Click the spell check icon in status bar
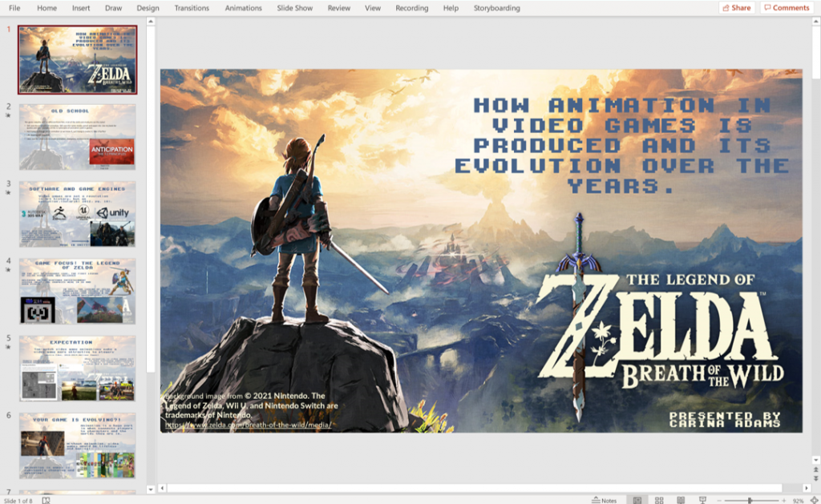This screenshot has width=821, height=504. point(46,500)
